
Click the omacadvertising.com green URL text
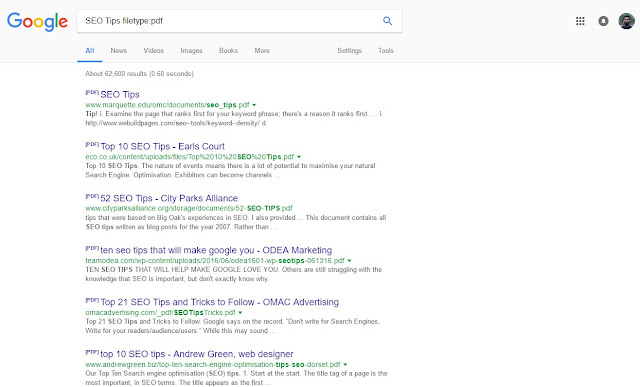[160, 312]
